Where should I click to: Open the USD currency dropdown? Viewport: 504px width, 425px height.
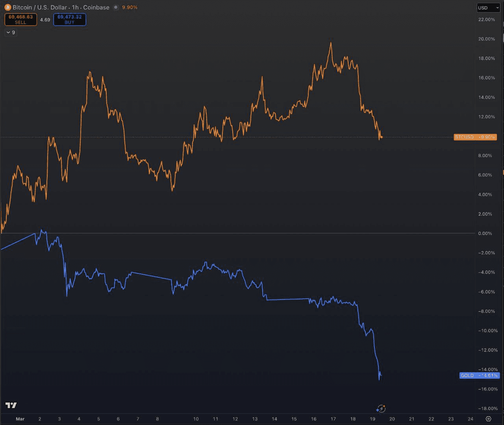pos(488,8)
